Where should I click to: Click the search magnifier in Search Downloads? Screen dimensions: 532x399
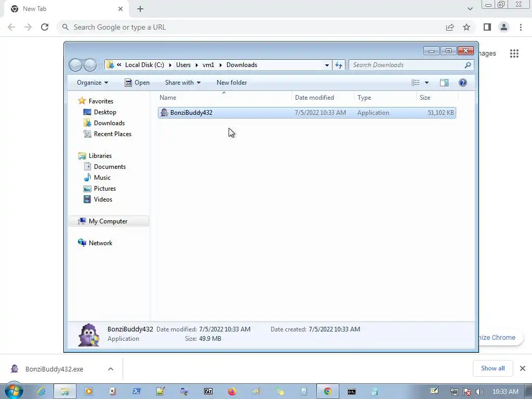click(468, 65)
